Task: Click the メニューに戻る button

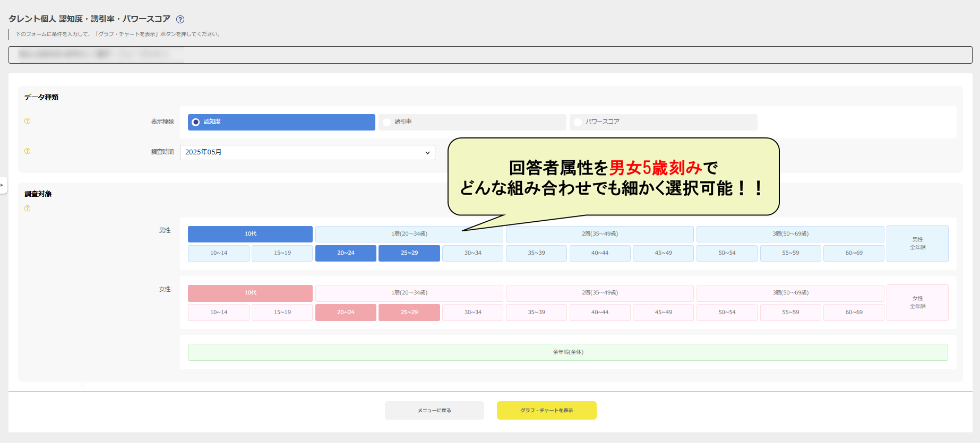Action: 434,410
